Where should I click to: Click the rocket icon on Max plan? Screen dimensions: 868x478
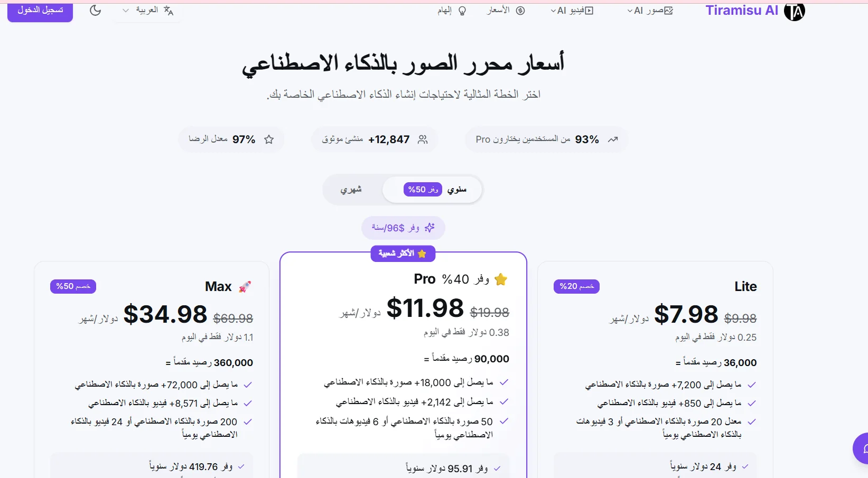coord(245,287)
